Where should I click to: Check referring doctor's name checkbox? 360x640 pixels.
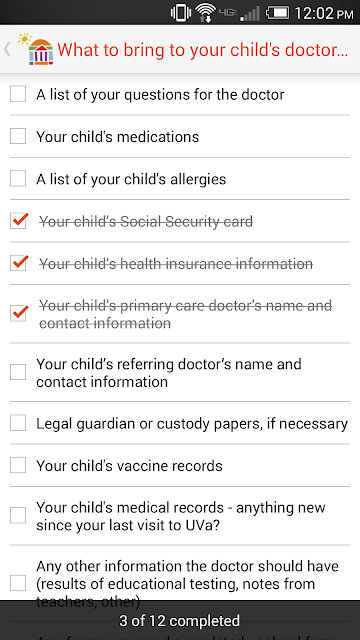(x=18, y=372)
